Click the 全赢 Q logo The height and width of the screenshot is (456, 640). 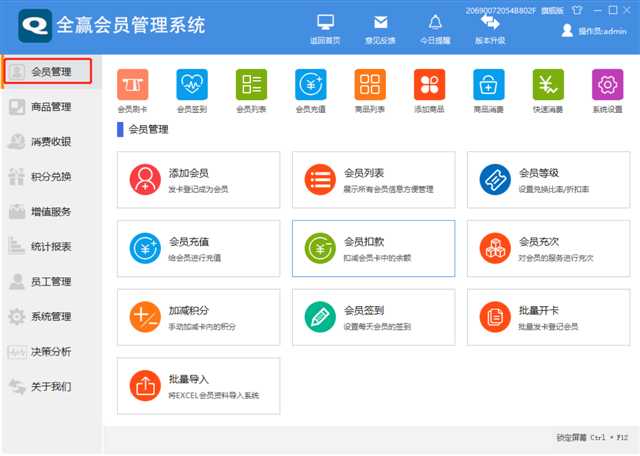click(x=35, y=26)
